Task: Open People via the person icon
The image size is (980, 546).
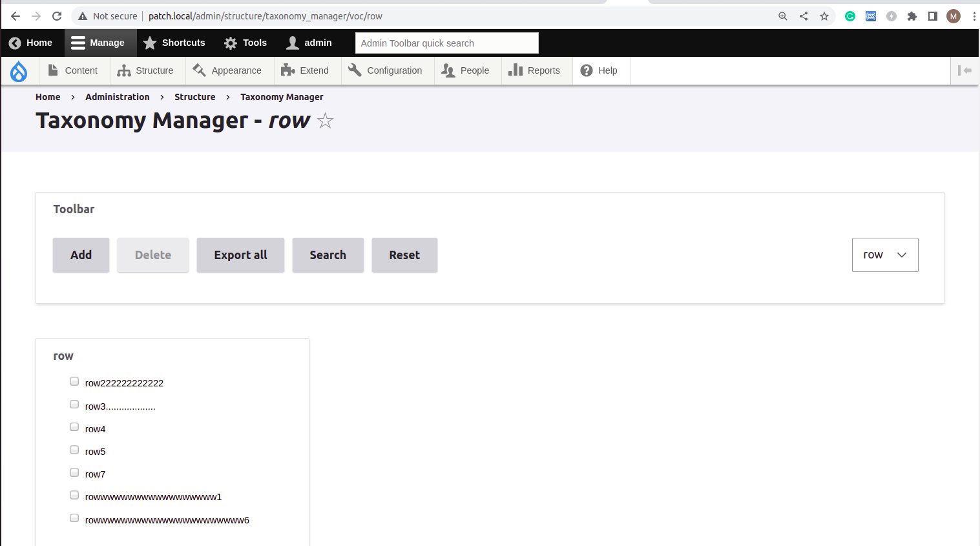Action: point(448,70)
